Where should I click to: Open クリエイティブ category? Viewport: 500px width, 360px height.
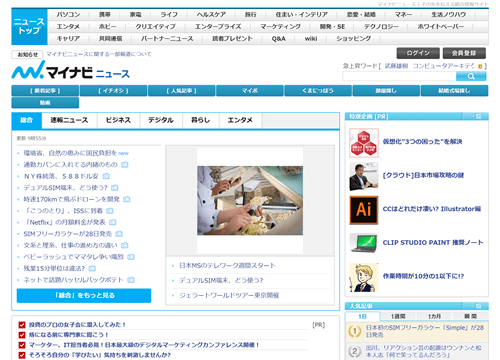(155, 27)
